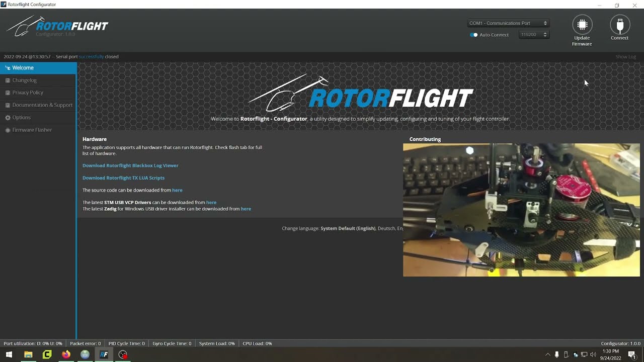Click 'System Load: 0%' status entry
644x362 pixels.
[x=217, y=343]
